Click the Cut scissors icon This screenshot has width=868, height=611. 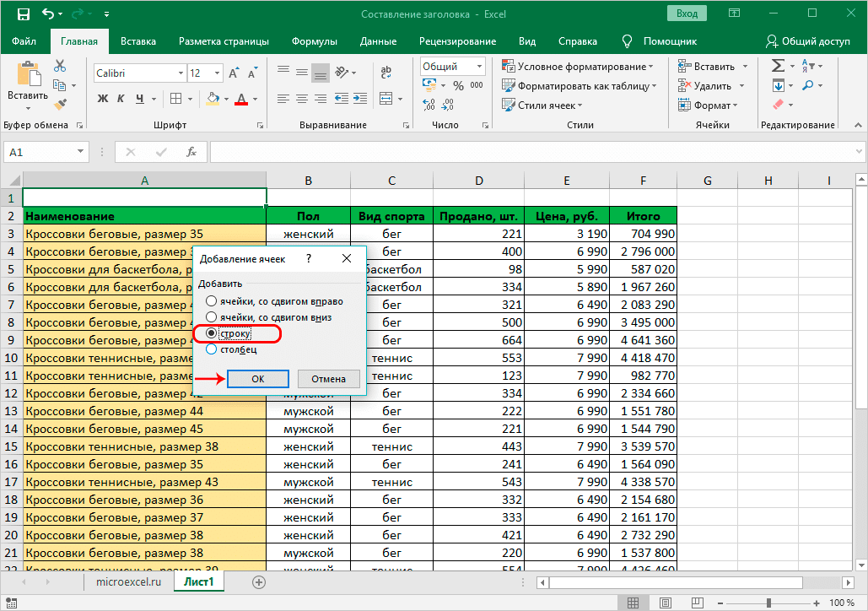pos(60,66)
